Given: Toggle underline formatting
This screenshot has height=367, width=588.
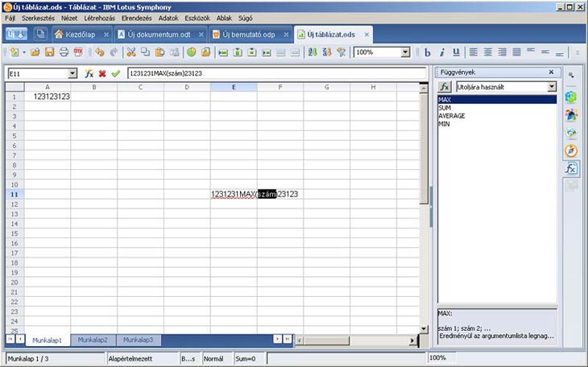Looking at the screenshot, I should tap(456, 52).
